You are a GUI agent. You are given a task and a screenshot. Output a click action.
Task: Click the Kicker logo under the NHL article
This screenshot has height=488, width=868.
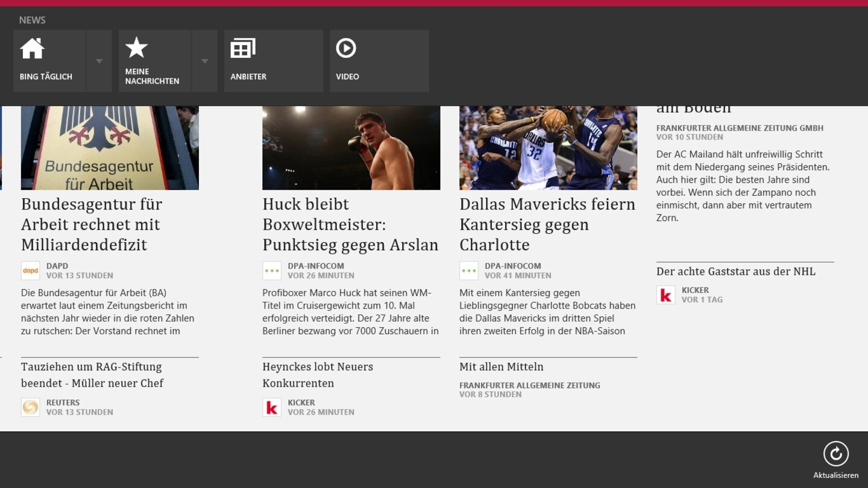pyautogui.click(x=666, y=295)
